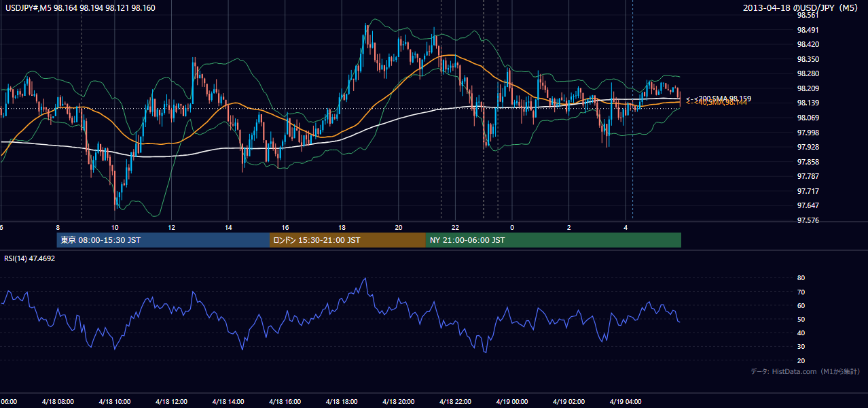
Task: Click the 4/19 04:00 bottom time label
Action: [625, 402]
